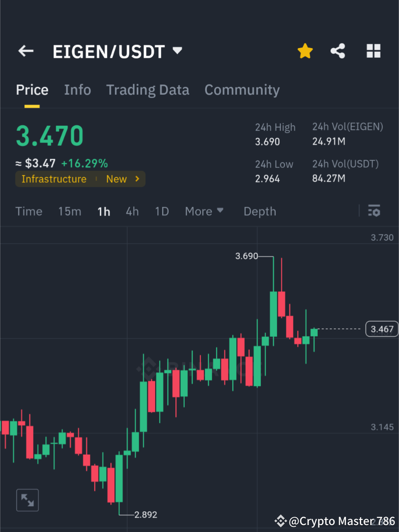Expand the More timeframes dropdown
399x532 pixels.
[204, 211]
